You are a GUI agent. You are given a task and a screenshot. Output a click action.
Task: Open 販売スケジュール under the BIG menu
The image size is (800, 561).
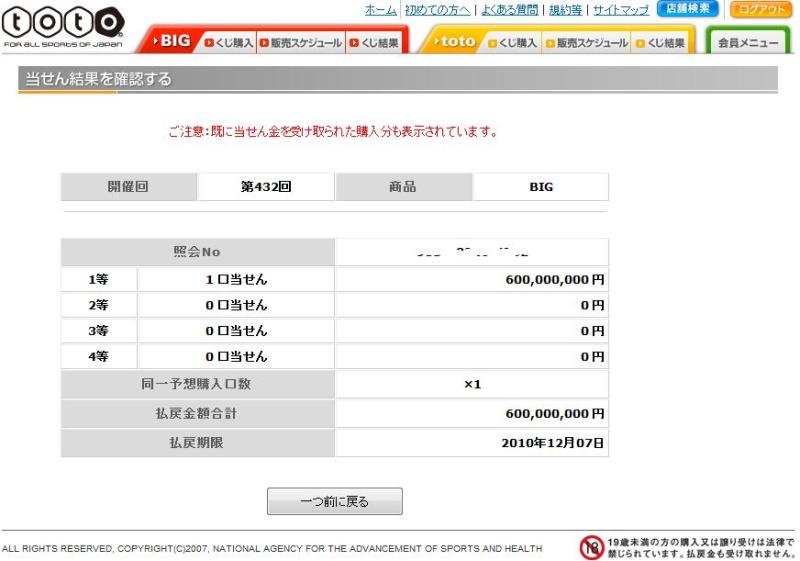pyautogui.click(x=300, y=43)
